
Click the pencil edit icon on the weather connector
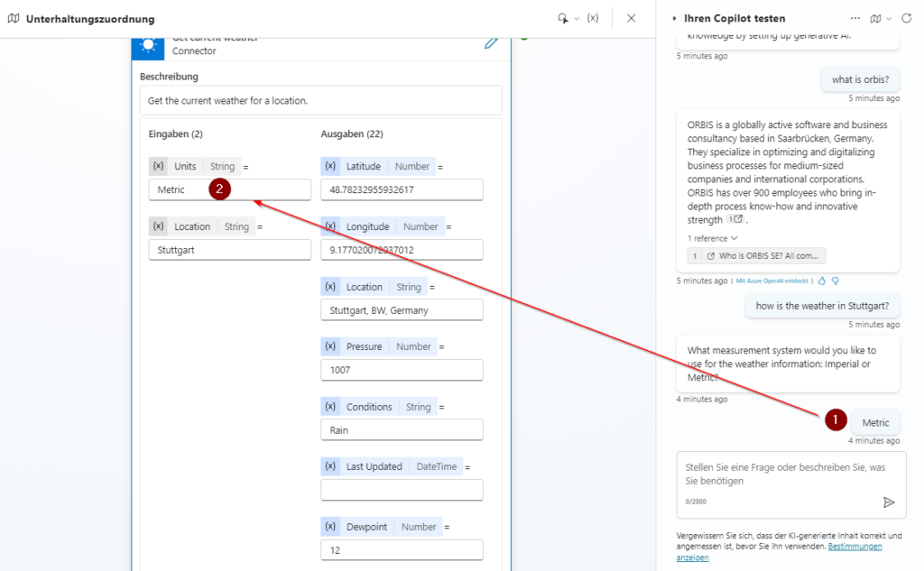491,41
